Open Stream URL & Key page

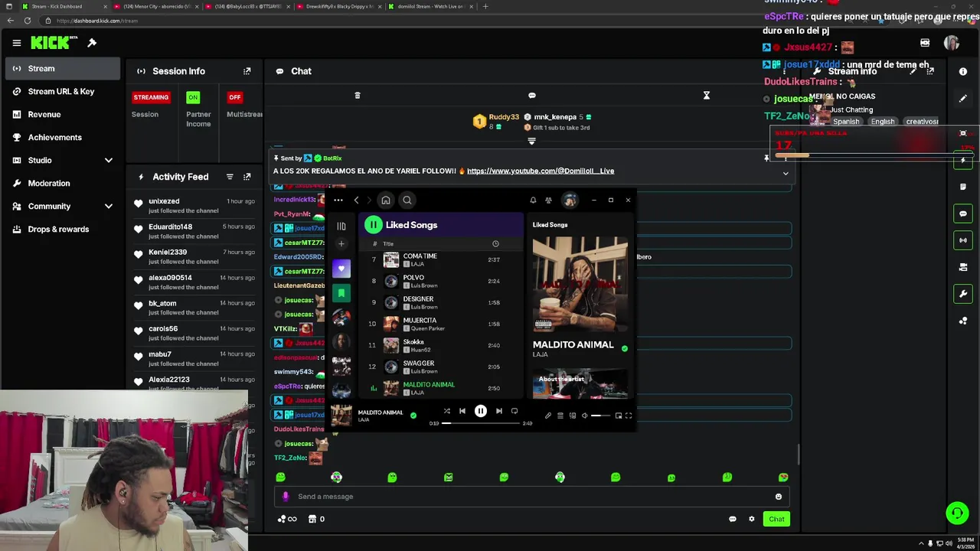pyautogui.click(x=61, y=91)
